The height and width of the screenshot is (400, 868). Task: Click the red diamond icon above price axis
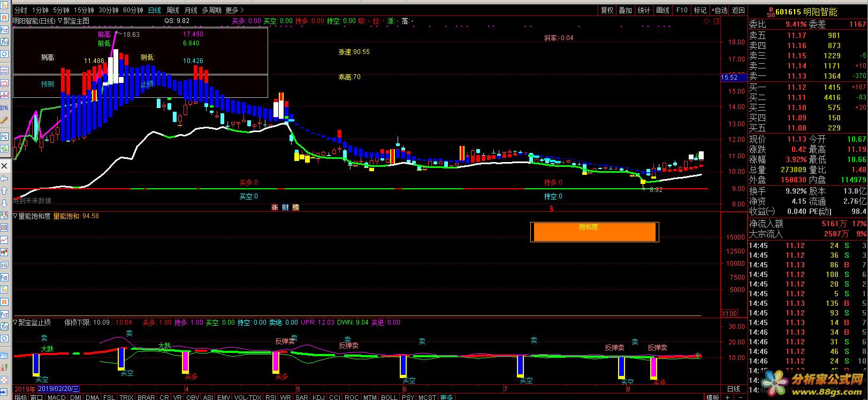tap(707, 21)
